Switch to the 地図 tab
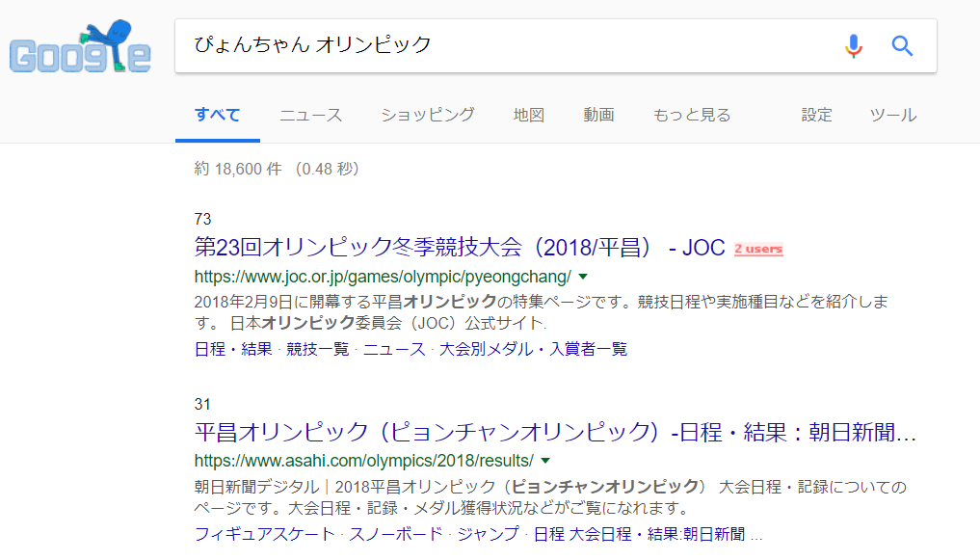Image resolution: width=980 pixels, height=560 pixels. pyautogui.click(x=529, y=115)
